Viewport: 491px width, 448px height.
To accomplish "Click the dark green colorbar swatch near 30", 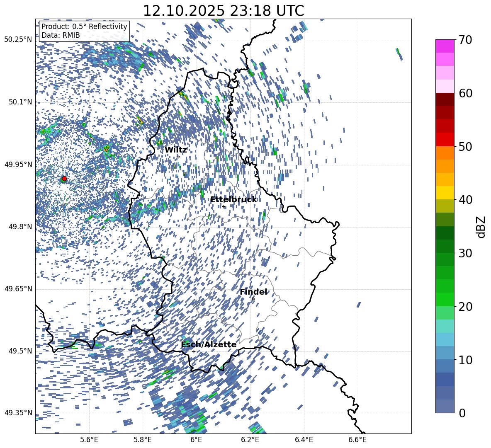I will [445, 246].
